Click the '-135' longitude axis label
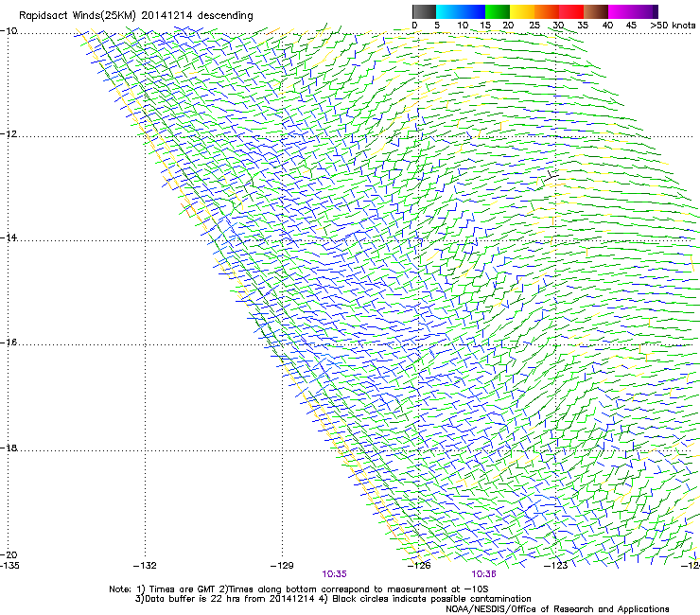This screenshot has height=615, width=700. click(x=9, y=566)
